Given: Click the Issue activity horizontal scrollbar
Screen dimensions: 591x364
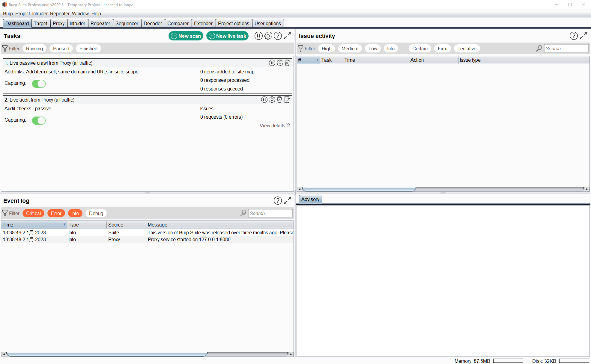Looking at the screenshot, I should point(359,189).
